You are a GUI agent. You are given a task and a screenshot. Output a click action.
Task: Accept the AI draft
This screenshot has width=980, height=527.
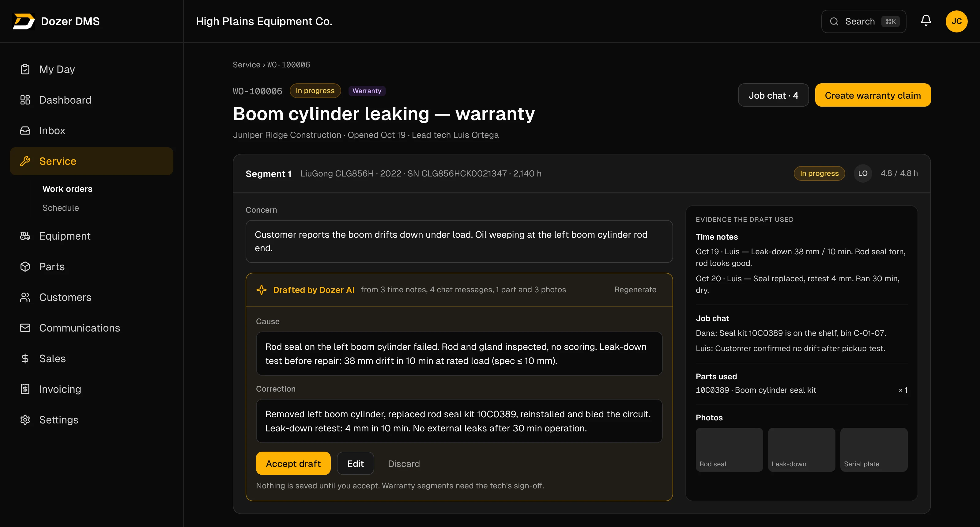pyautogui.click(x=293, y=464)
